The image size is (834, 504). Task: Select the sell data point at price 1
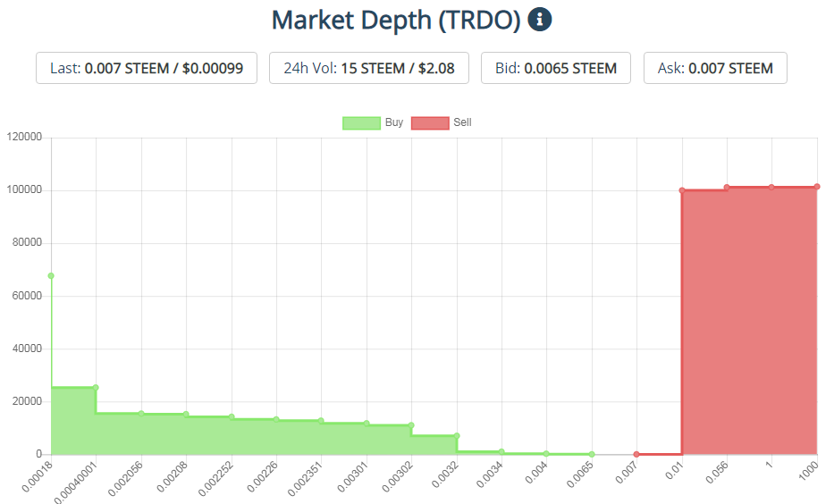[771, 187]
